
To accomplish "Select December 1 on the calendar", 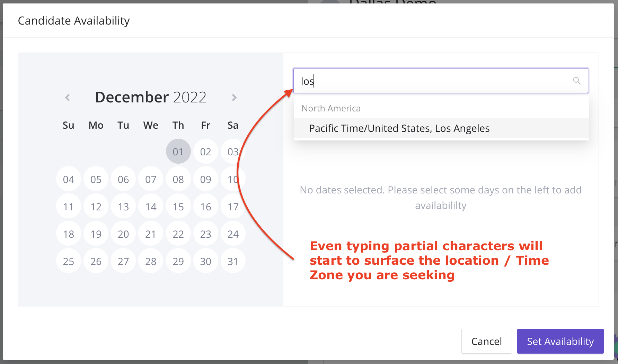I will tap(178, 151).
